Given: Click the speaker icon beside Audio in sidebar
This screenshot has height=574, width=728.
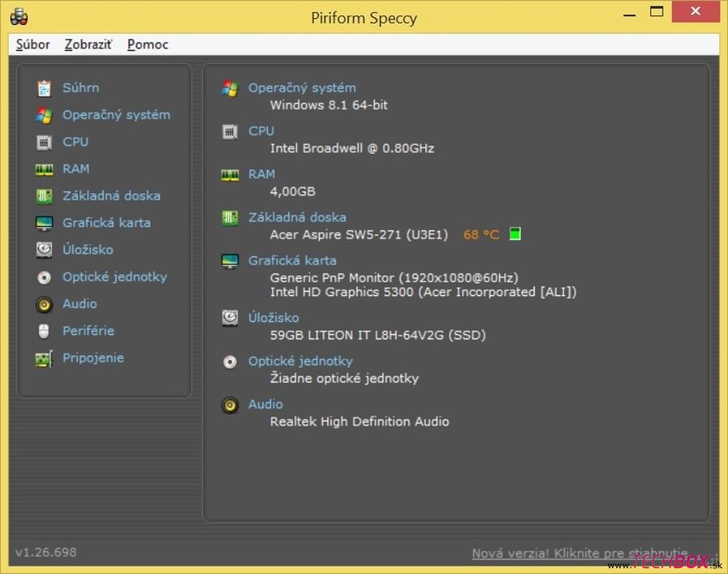Looking at the screenshot, I should pyautogui.click(x=44, y=305).
